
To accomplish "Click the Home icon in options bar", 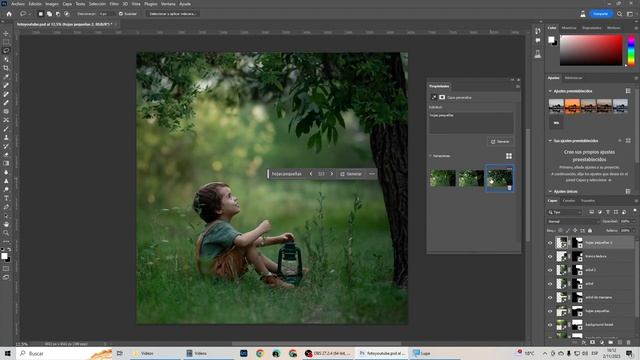I will pos(9,14).
